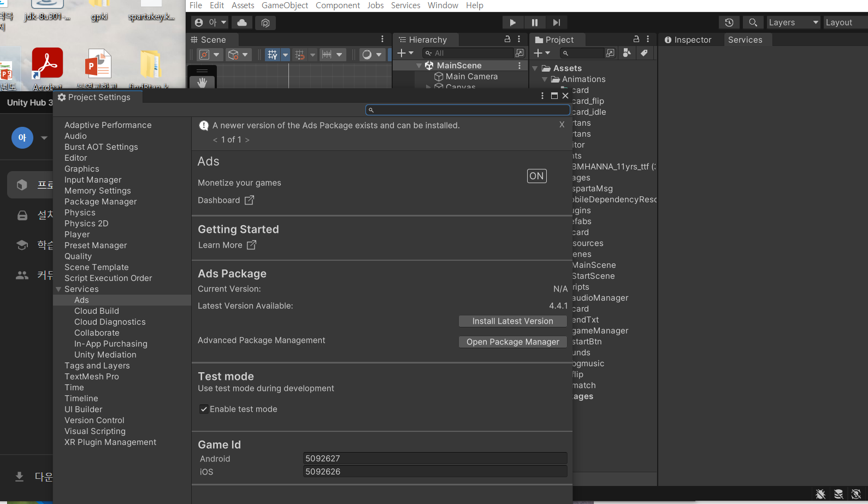Image resolution: width=868 pixels, height=504 pixels.
Task: Click the Android Game Id field
Action: click(435, 459)
